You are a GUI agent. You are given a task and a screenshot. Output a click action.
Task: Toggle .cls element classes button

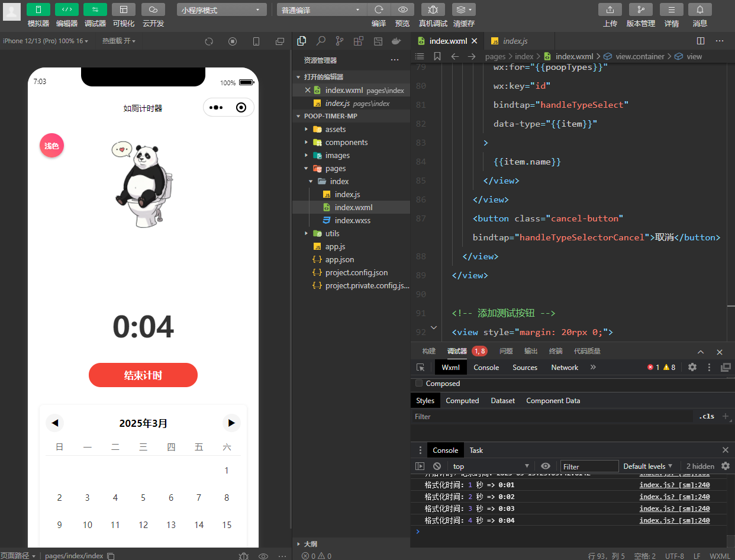[707, 417]
